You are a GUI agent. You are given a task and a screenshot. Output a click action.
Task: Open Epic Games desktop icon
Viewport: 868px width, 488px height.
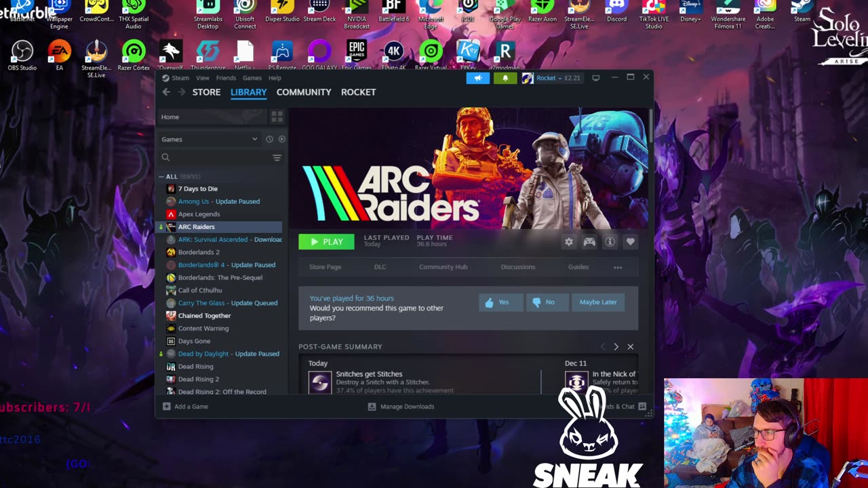pyautogui.click(x=357, y=56)
